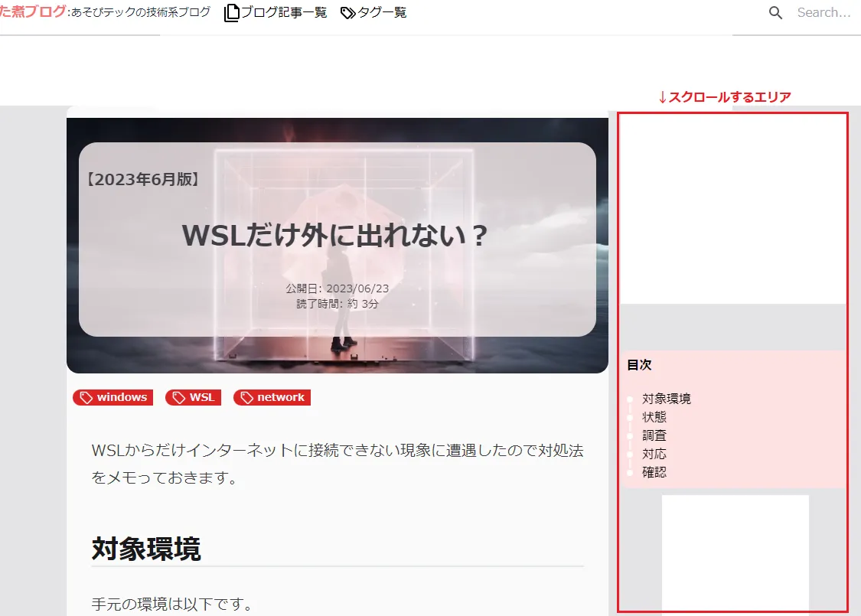Click the article title WSLだけ外に出れない？
Image resolution: width=861 pixels, height=616 pixels.
(x=336, y=235)
